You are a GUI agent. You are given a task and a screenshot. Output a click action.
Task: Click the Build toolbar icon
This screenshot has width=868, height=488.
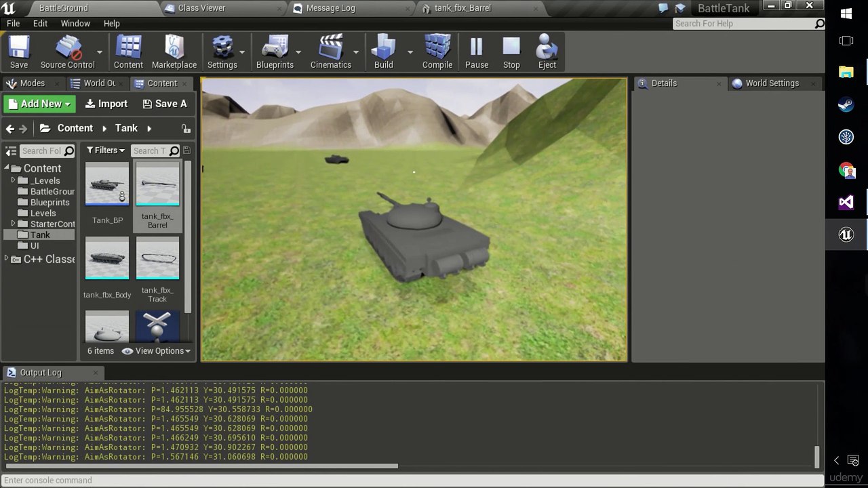[384, 52]
